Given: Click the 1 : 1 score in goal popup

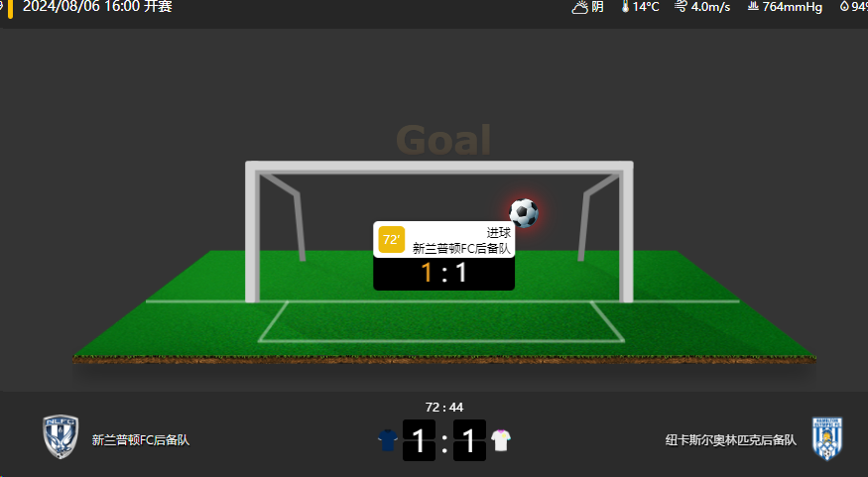Looking at the screenshot, I should pos(444,273).
